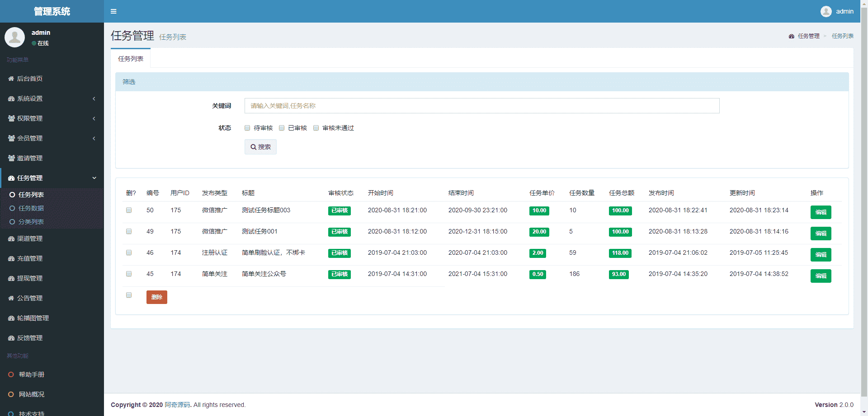The image size is (868, 416).
Task: Click the 10.00 price badge in row 50
Action: click(539, 210)
